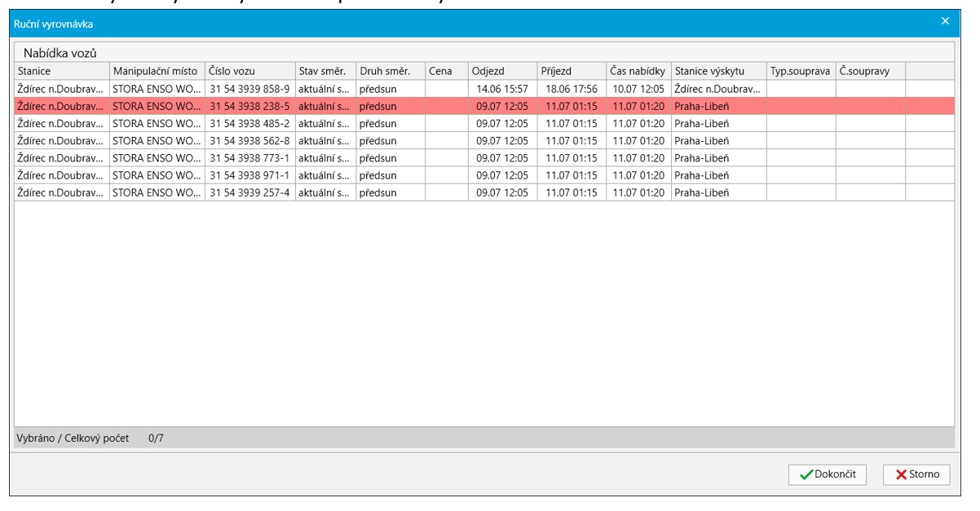Select row with wagon 31 54 3939 858-9
Image resolution: width=980 pixels, height=511 pixels.
(x=249, y=89)
